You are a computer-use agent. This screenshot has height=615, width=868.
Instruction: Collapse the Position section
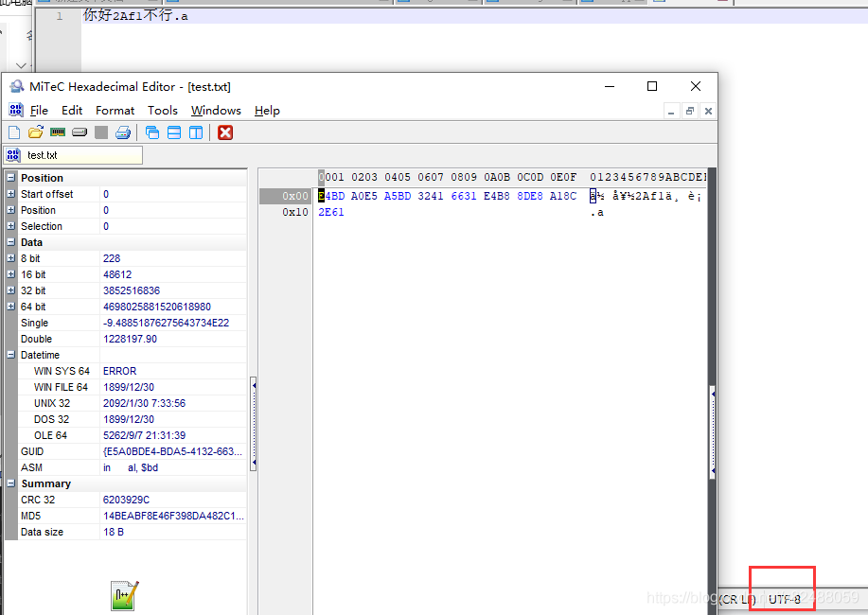pos(11,178)
